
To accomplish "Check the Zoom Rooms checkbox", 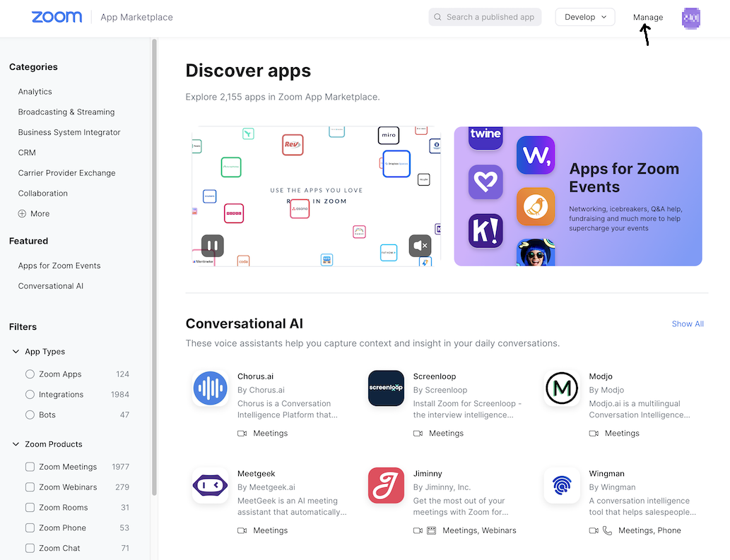I will (x=30, y=508).
